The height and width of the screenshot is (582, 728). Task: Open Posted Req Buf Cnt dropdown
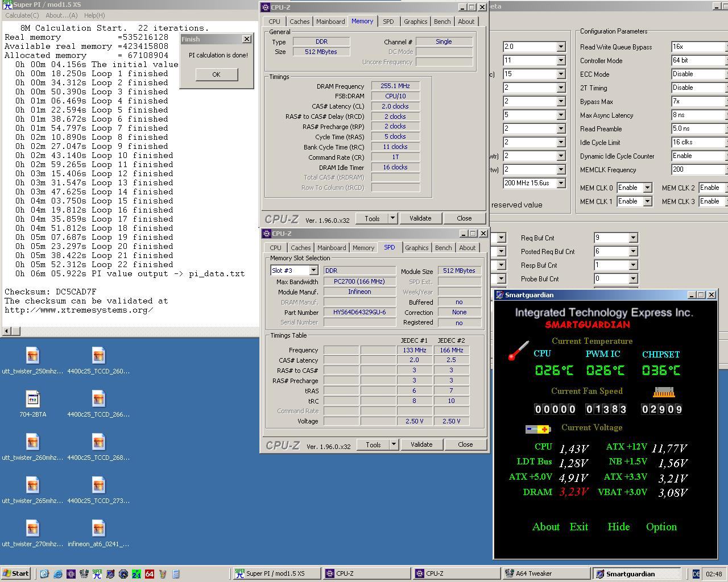pos(633,251)
